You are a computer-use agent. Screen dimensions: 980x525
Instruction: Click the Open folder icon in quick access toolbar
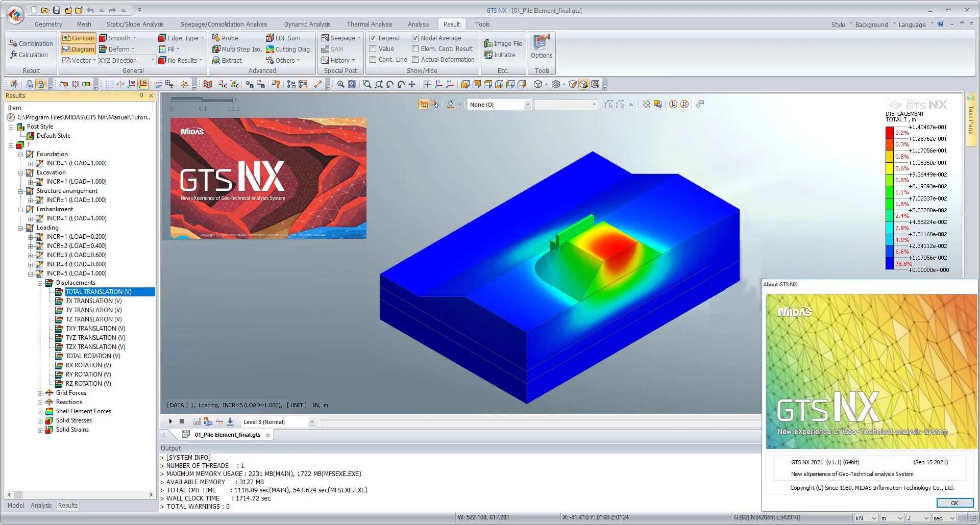point(45,10)
